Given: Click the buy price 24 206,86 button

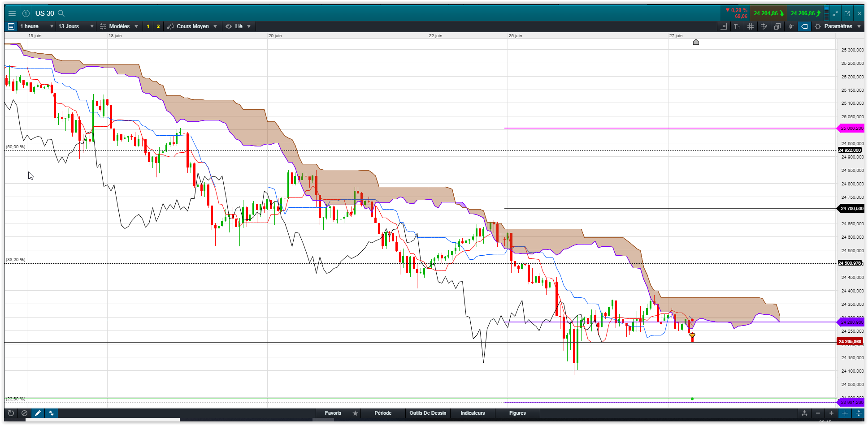Looking at the screenshot, I should pyautogui.click(x=806, y=13).
